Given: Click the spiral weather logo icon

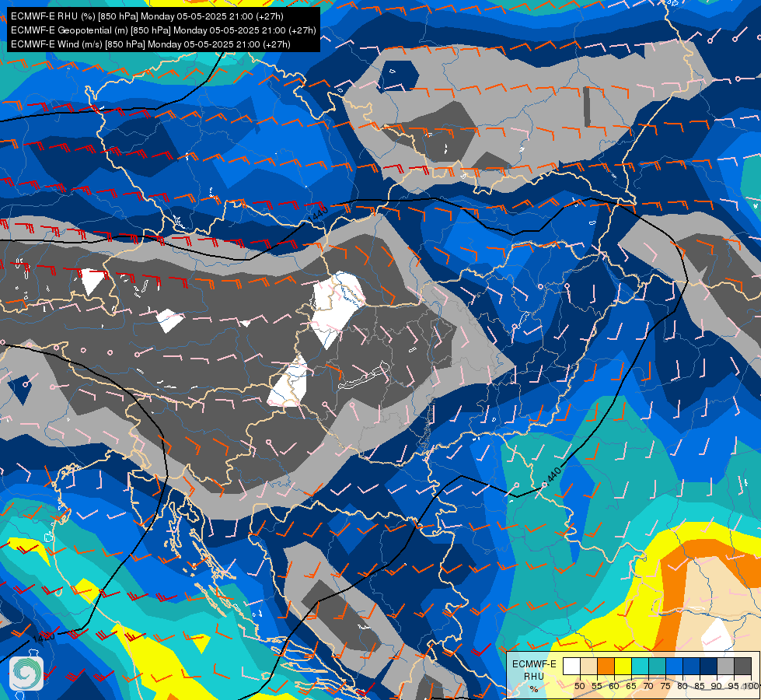Looking at the screenshot, I should point(26,674).
